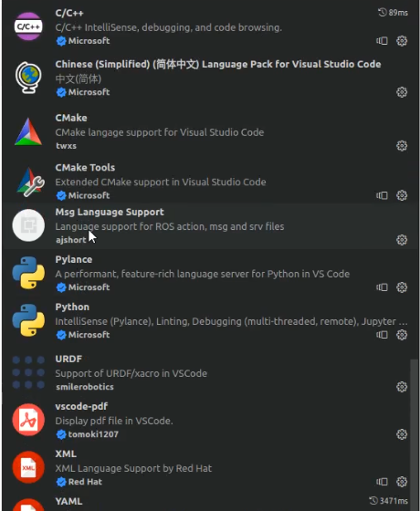420x511 pixels.
Task: Click the Msg Language Support placeholder icon
Action: pos(28,225)
